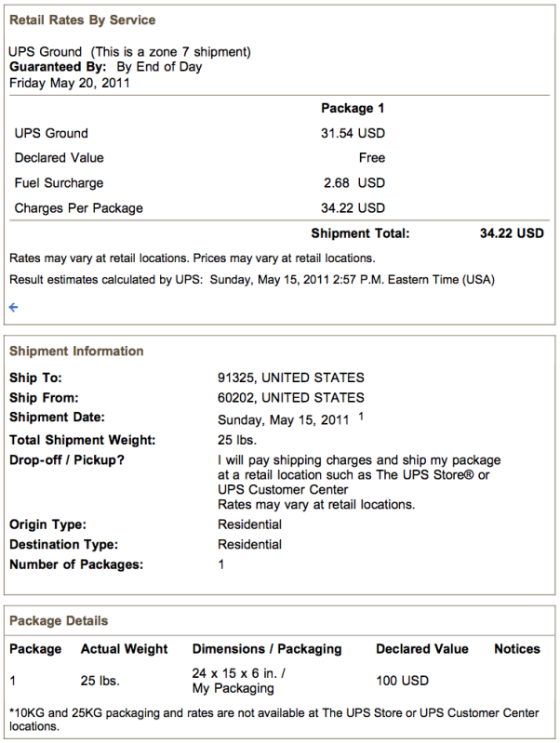
Task: Click the blue back arrow icon
Action: (x=13, y=308)
